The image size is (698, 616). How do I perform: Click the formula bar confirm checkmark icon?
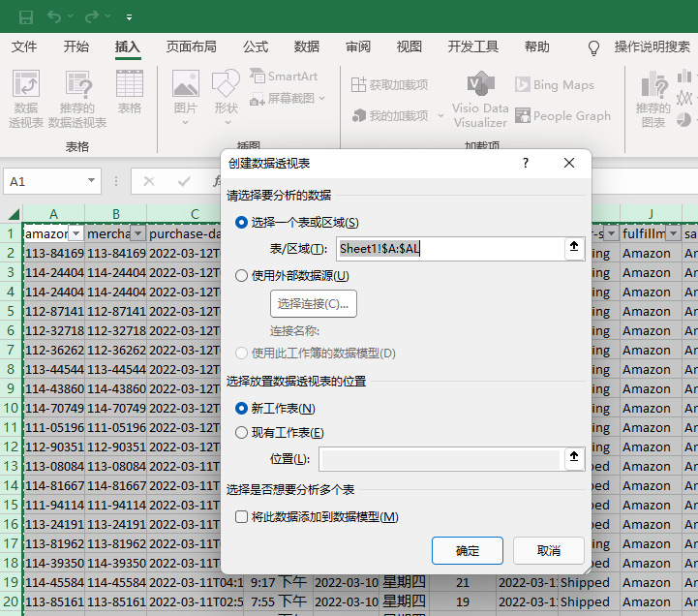[x=184, y=181]
